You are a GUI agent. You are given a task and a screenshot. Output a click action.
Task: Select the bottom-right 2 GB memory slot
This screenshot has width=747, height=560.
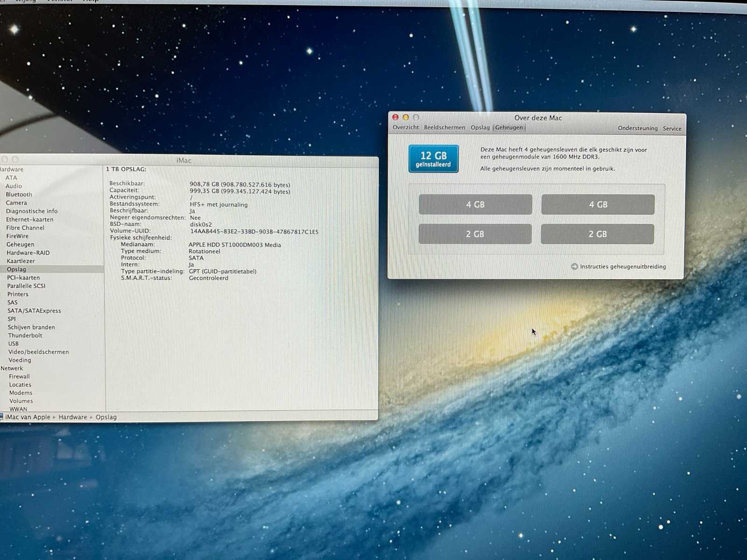point(598,234)
